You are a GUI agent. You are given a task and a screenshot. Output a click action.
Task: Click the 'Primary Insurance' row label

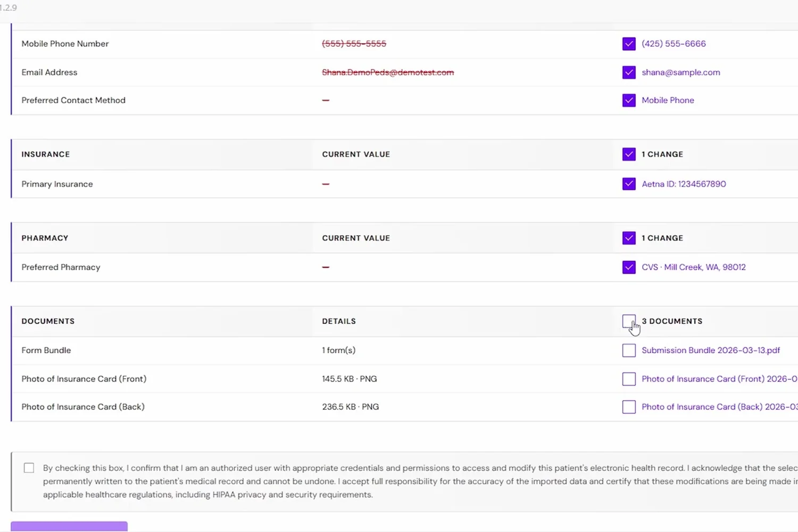(x=57, y=184)
